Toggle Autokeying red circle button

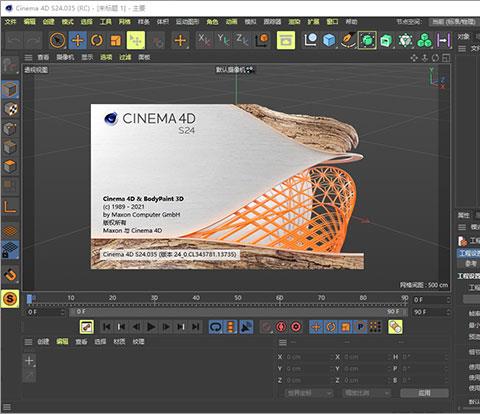[x=281, y=327]
